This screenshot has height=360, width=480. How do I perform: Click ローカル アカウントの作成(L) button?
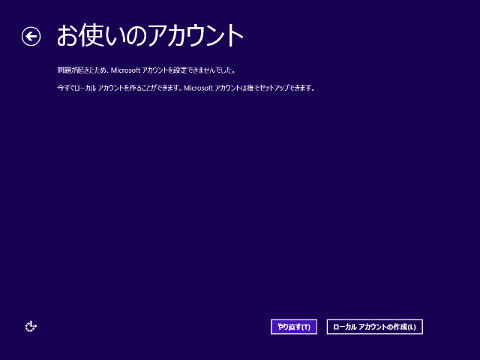tap(375, 327)
